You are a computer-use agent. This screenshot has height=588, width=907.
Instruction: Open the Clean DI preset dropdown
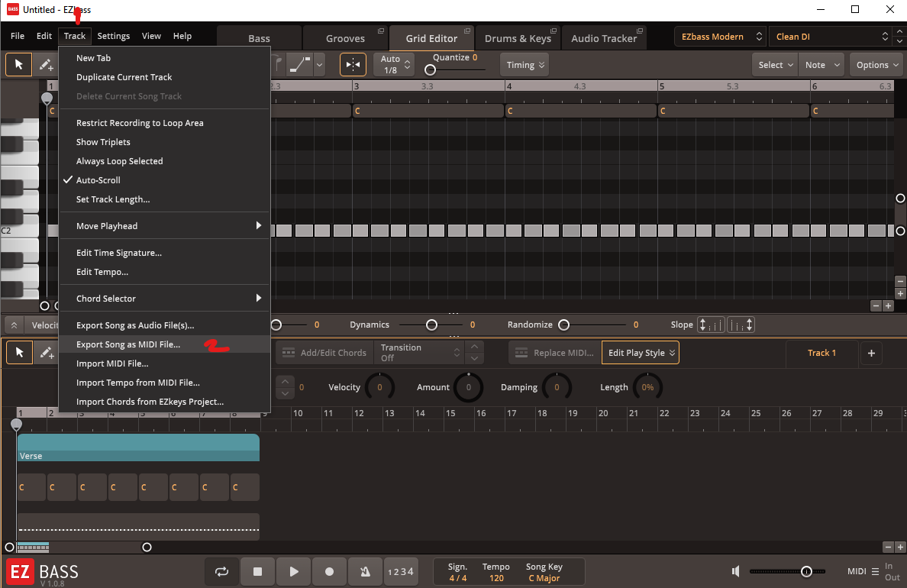(830, 37)
